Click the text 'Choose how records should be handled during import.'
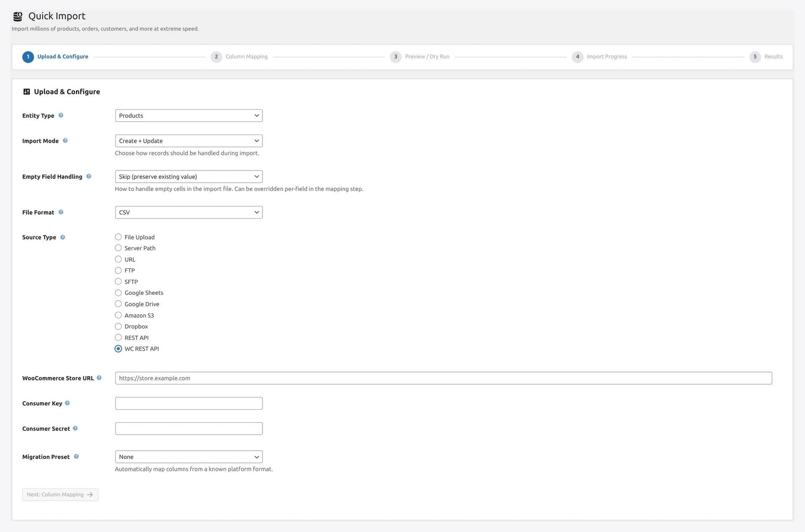 187,153
